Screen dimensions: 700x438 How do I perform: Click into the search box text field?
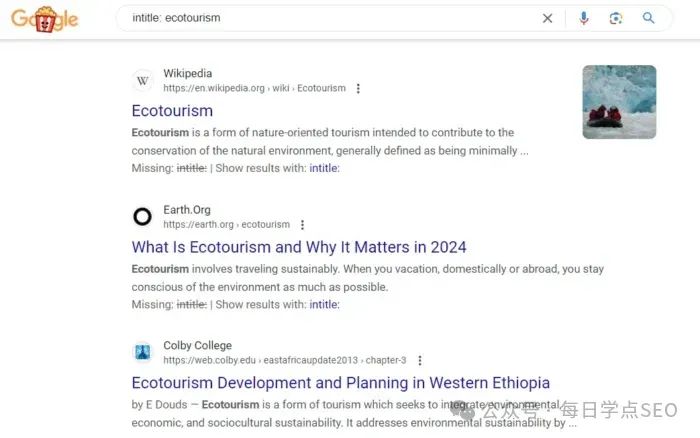pos(330,18)
